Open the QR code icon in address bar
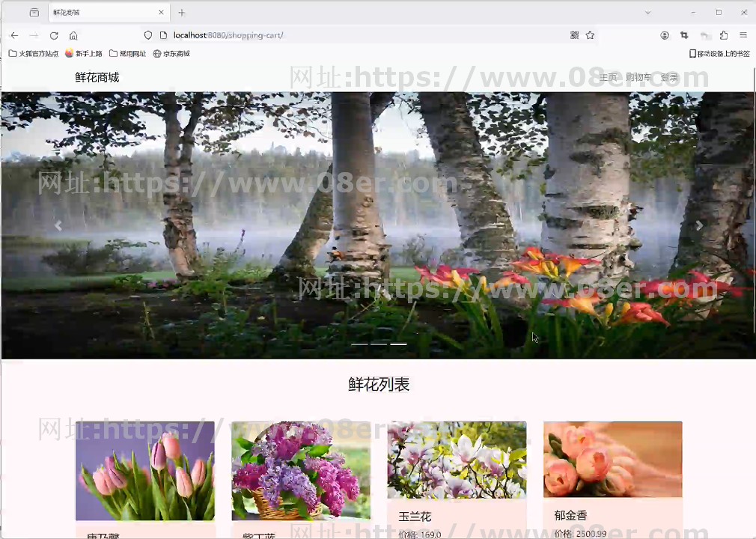The image size is (756, 539). pos(574,35)
